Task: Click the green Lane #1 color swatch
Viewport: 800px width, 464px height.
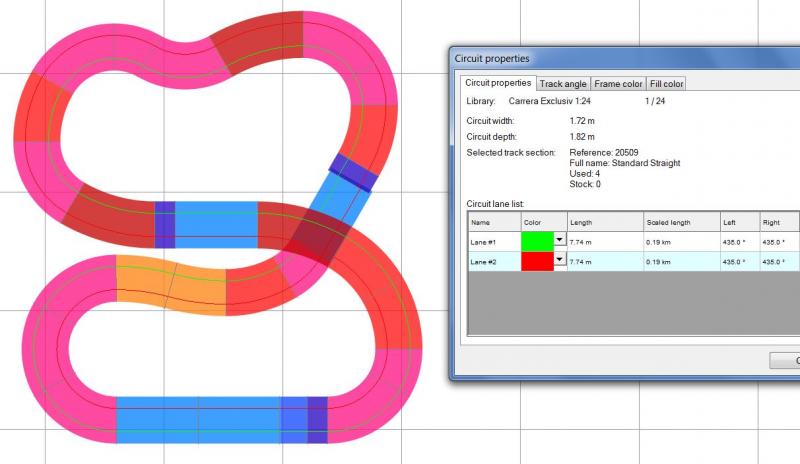Action: pos(537,242)
